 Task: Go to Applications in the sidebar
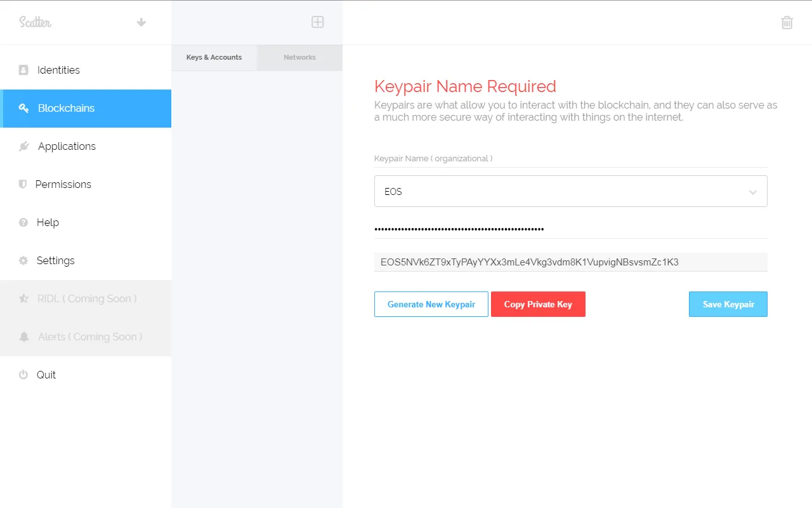pos(86,146)
